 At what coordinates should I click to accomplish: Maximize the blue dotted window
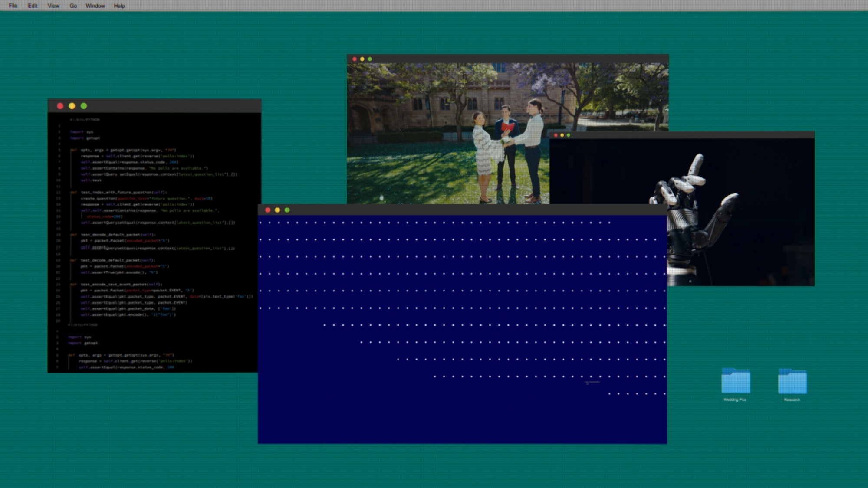tap(287, 210)
